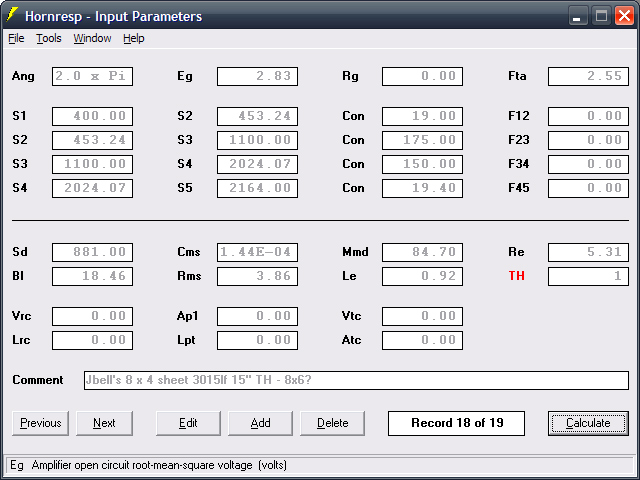Open the Window menu
Screen dimensions: 640x480
(x=92, y=38)
